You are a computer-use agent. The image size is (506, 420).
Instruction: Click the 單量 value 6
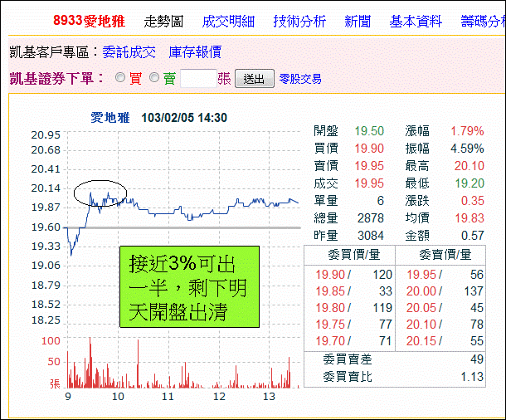click(x=381, y=201)
